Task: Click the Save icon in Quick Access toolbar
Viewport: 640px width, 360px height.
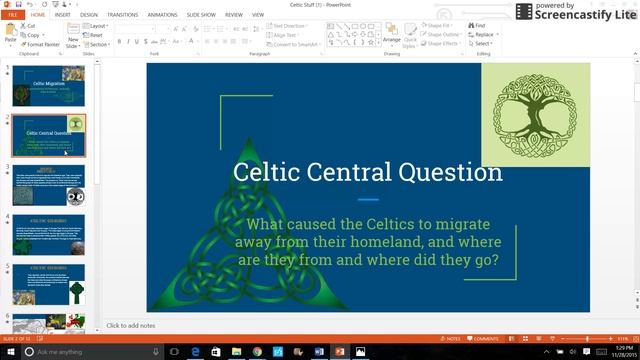Action: point(19,4)
